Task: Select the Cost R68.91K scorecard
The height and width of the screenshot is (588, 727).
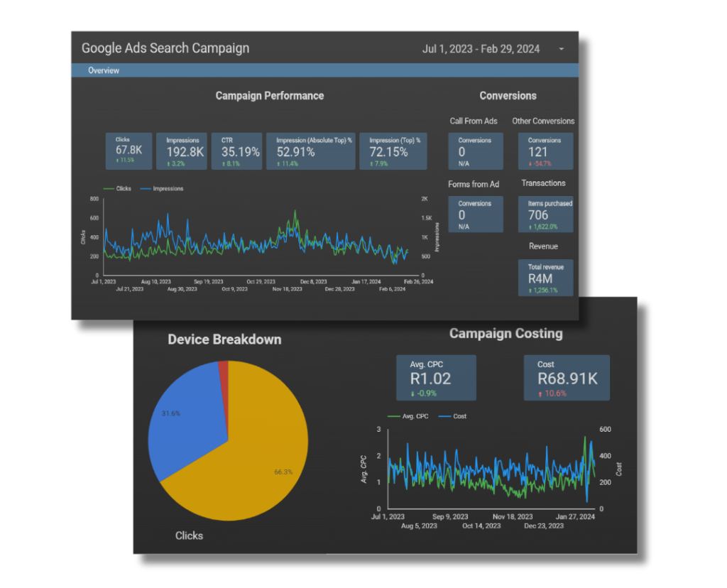Action: [x=567, y=378]
